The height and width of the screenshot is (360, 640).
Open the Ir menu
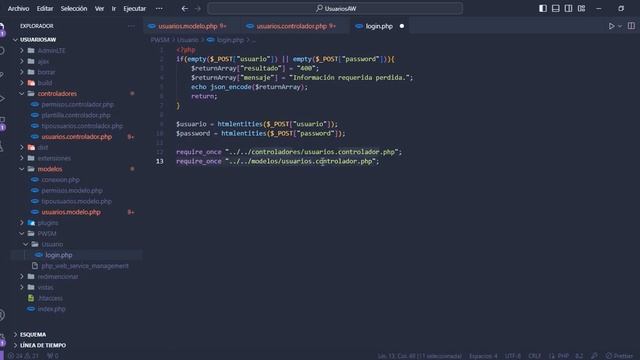pyautogui.click(x=113, y=8)
